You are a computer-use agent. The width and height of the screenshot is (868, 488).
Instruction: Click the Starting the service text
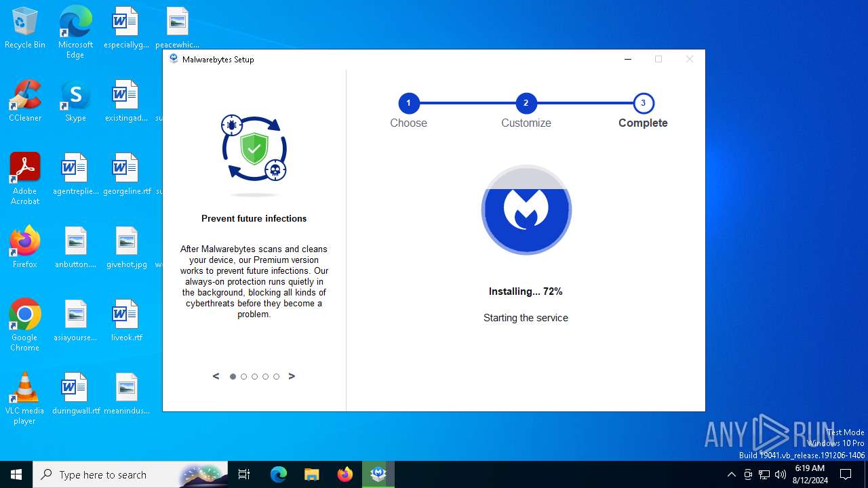pos(526,318)
